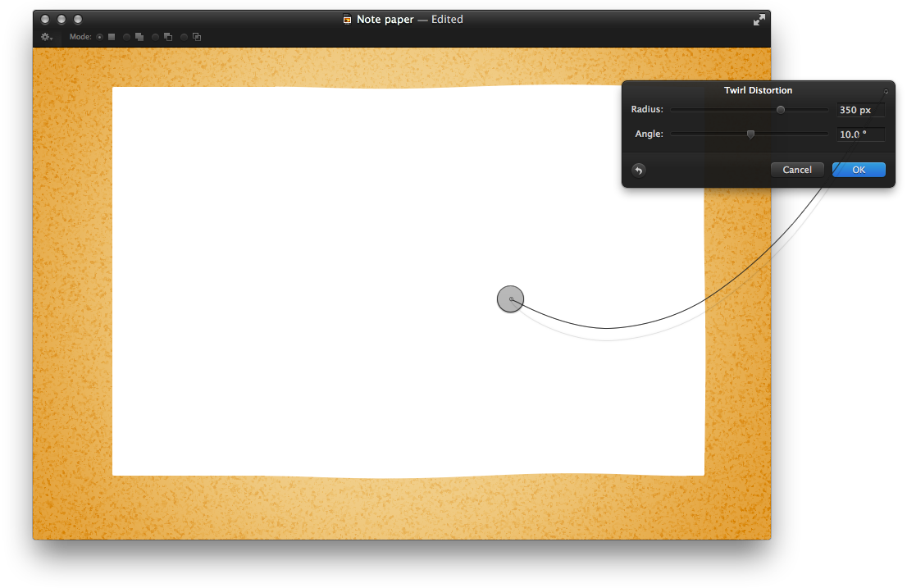Select the add-to-selection Mode icon

point(139,37)
